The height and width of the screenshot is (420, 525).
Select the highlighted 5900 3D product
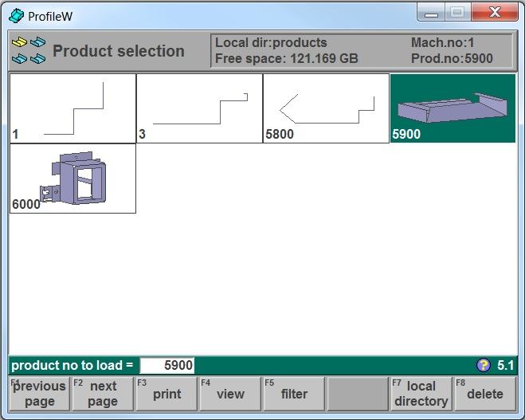click(453, 108)
